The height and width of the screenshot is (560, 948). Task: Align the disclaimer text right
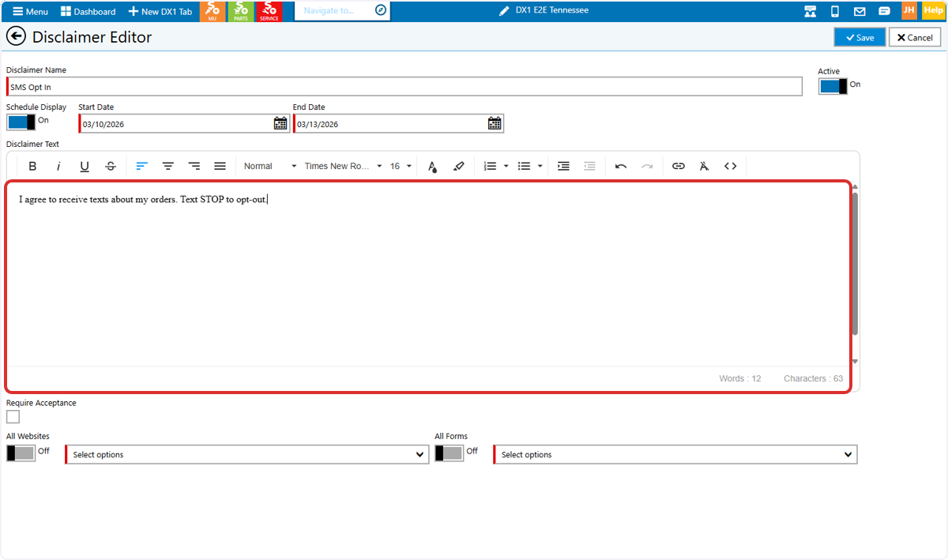194,166
